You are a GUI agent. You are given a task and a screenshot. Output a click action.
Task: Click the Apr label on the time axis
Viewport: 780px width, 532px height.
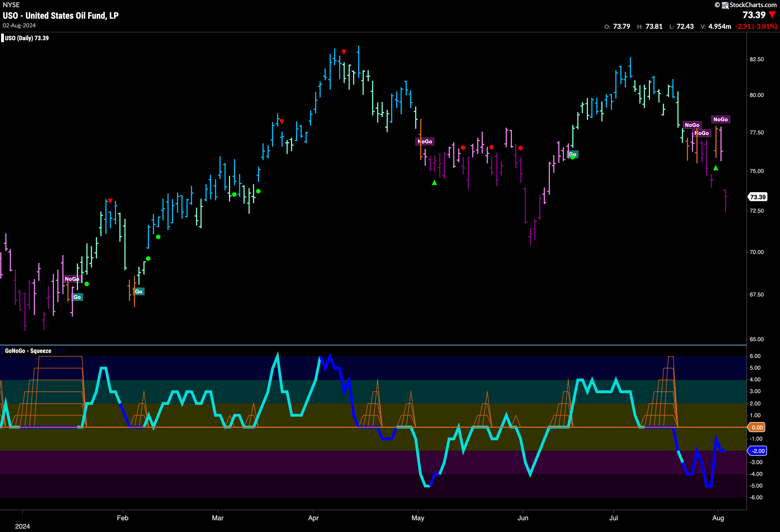pyautogui.click(x=313, y=518)
